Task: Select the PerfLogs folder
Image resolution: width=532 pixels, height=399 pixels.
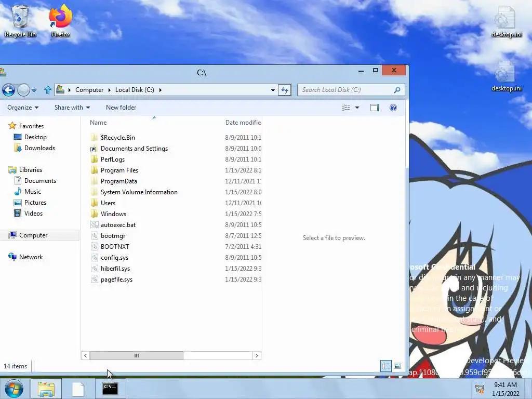Action: click(112, 159)
